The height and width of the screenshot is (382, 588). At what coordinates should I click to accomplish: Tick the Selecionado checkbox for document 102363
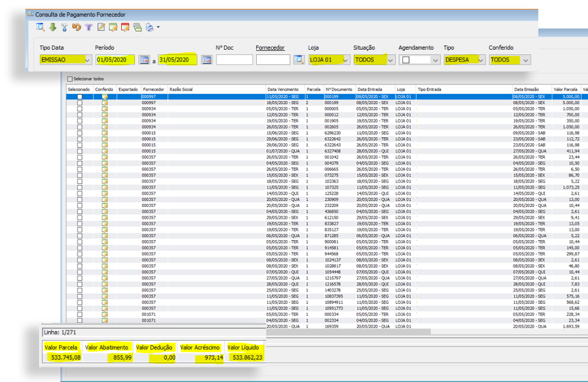(79, 182)
